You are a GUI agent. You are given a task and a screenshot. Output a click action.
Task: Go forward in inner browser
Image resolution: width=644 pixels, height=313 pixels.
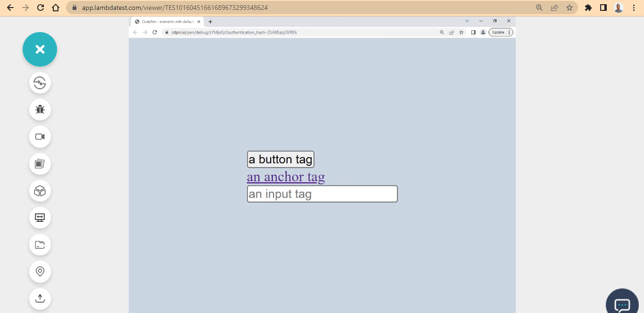pyautogui.click(x=145, y=32)
